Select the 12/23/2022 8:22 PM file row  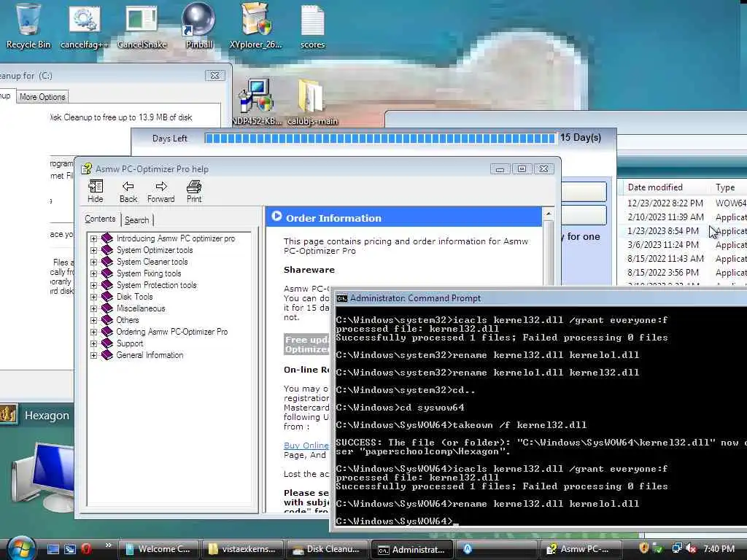684,203
